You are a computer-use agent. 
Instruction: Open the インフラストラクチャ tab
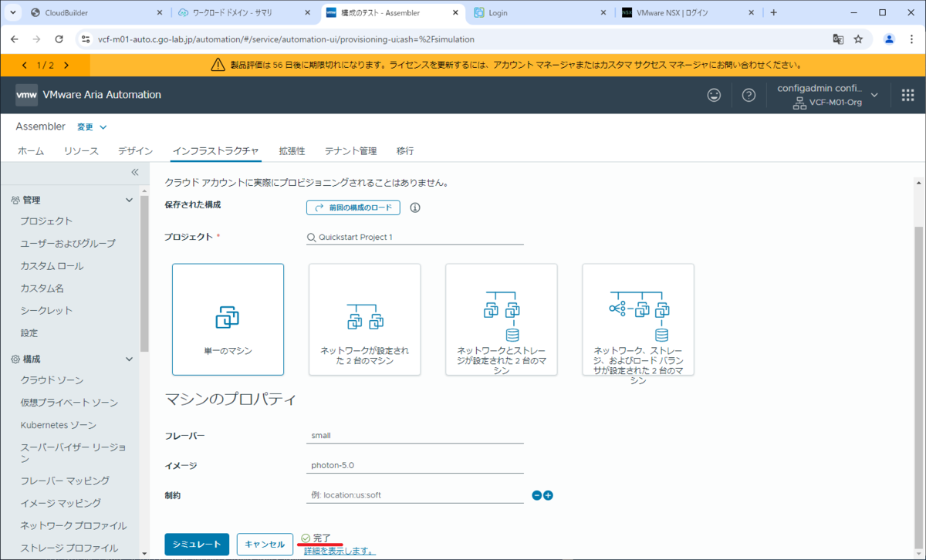pyautogui.click(x=216, y=150)
